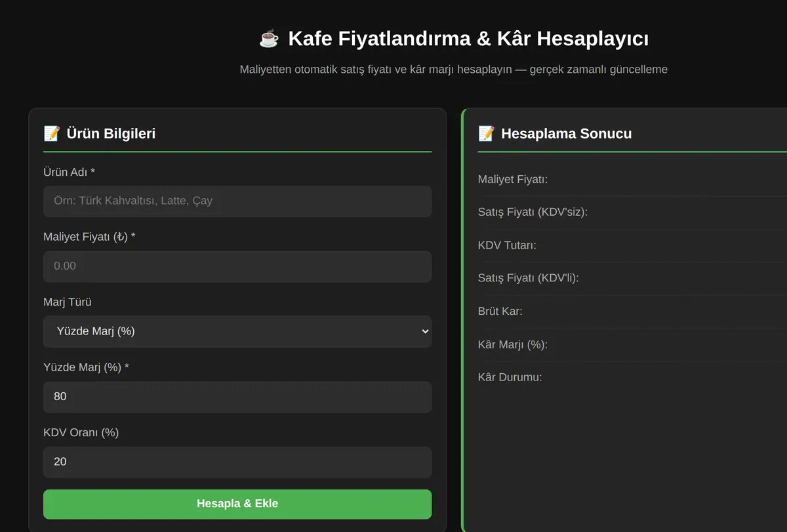Click the Maliyet Fiyatı: result row
Image resolution: width=787 pixels, height=532 pixels.
click(x=632, y=179)
